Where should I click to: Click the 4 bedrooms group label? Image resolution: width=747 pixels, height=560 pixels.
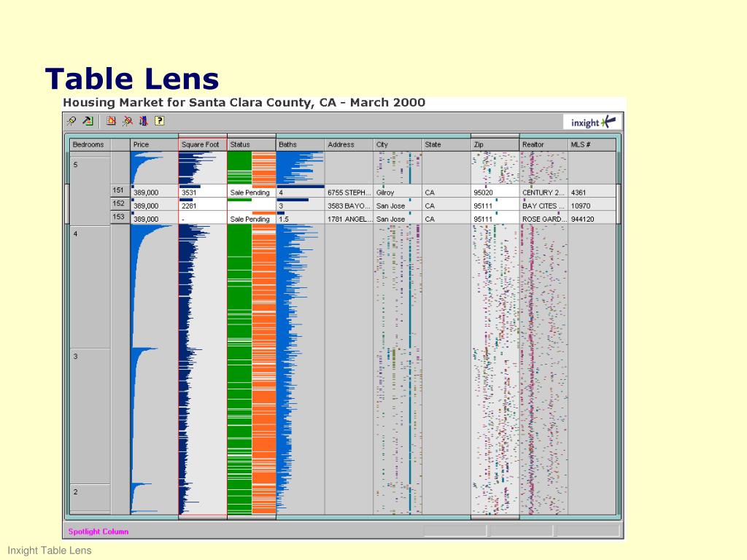(75, 234)
